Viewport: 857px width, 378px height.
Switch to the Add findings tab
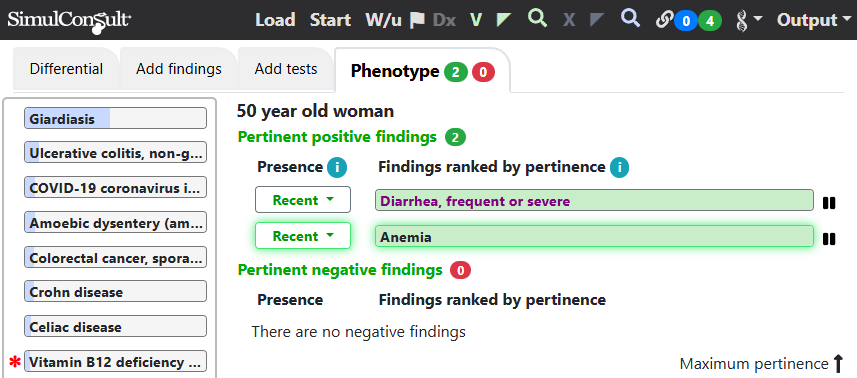179,69
